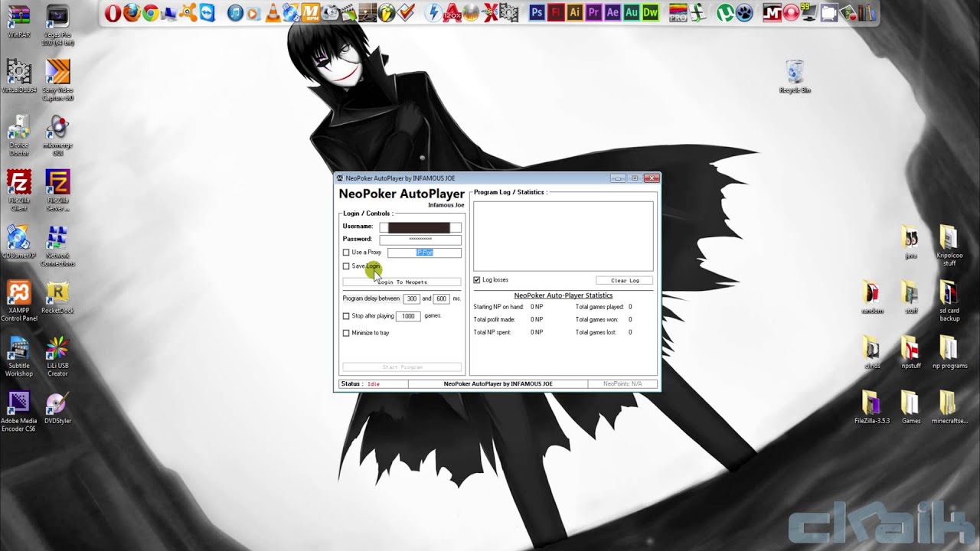Open VLC media player cone icon
This screenshot has width=980, height=551.
(x=273, y=12)
